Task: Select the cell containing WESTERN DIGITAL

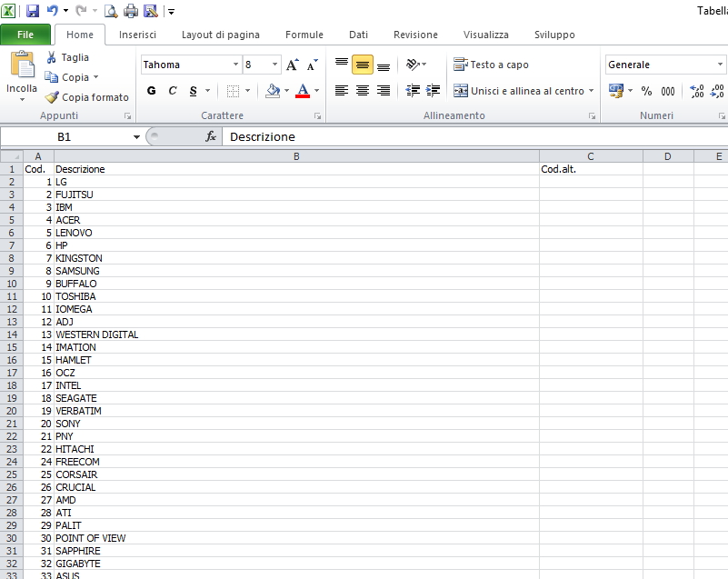Action: [x=296, y=334]
